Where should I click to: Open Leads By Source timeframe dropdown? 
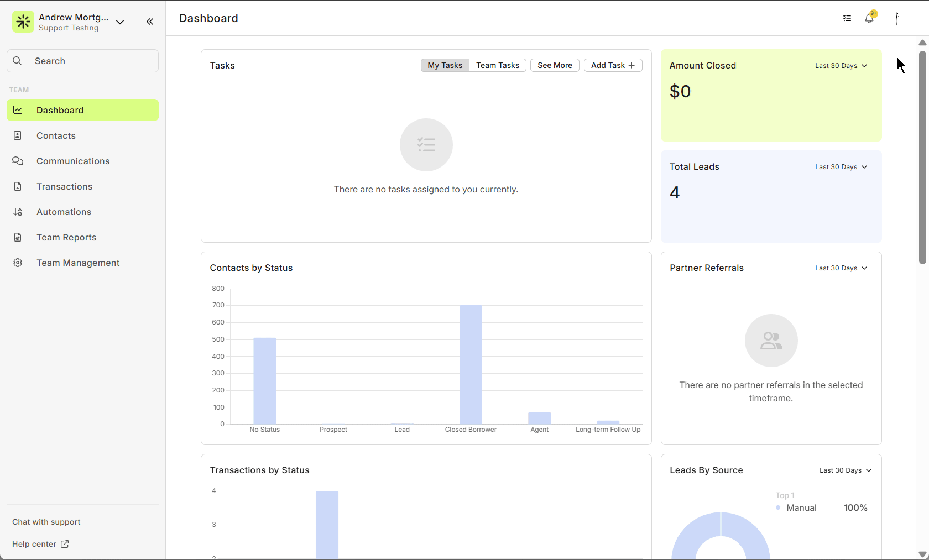846,470
